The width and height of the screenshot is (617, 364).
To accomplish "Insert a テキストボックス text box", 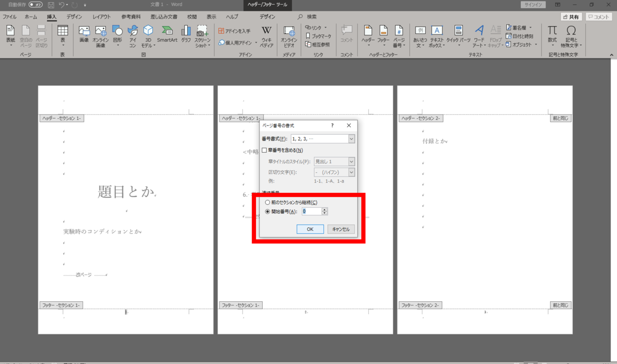I will tap(437, 36).
